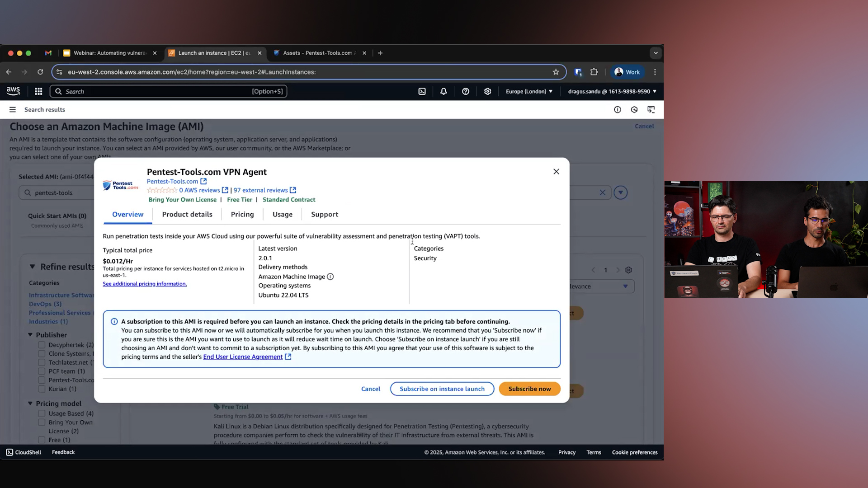
Task: Open the AWS services grid menu
Action: [38, 91]
